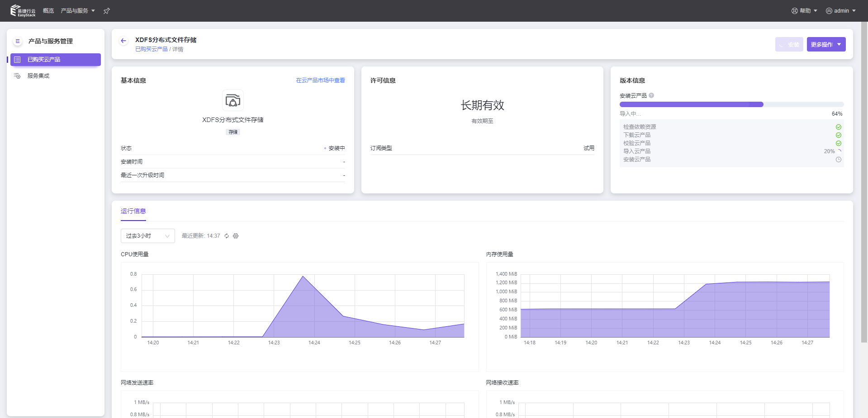
Task: Expand the admin user menu
Action: click(x=840, y=11)
